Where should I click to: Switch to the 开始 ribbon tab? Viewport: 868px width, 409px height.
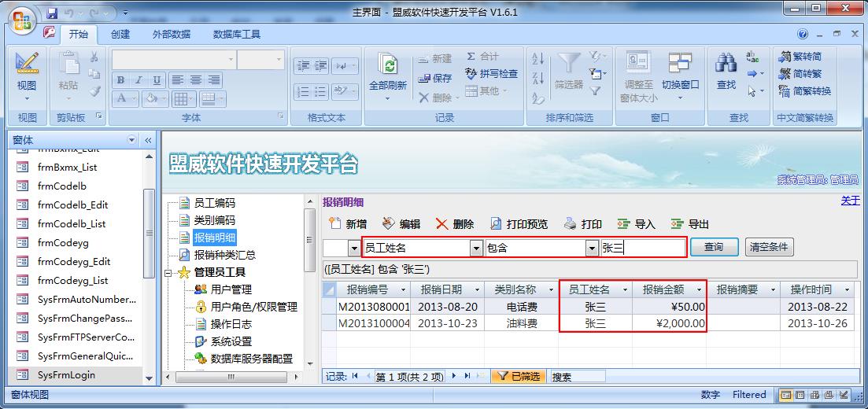(x=78, y=34)
